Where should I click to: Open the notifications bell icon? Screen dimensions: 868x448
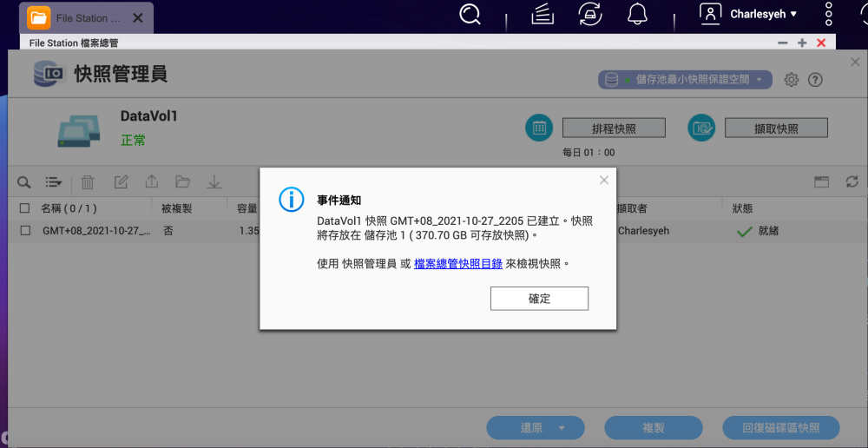click(x=638, y=14)
